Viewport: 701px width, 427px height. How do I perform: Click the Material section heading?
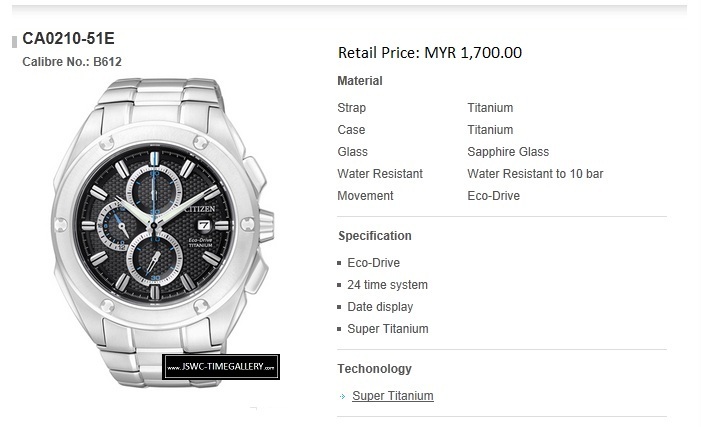(360, 81)
